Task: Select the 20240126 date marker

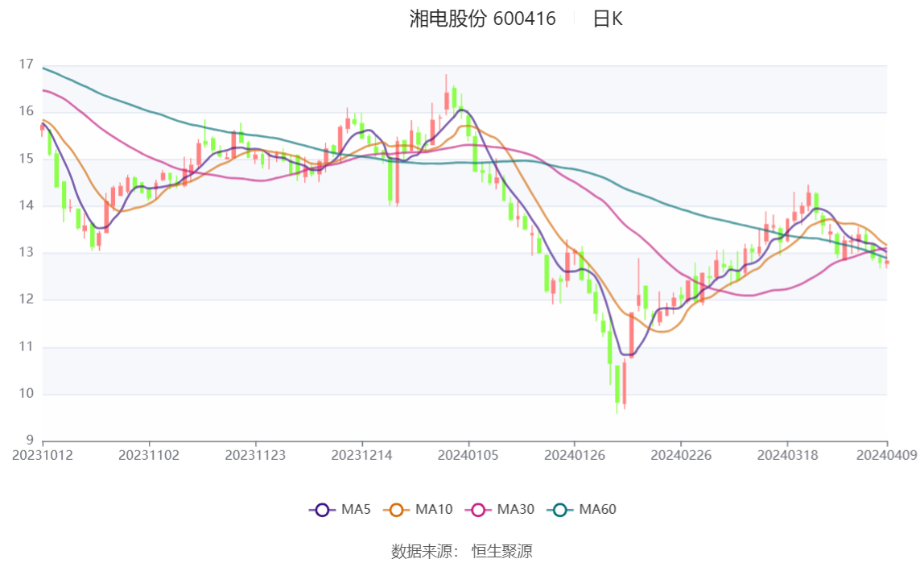Action: [575, 456]
